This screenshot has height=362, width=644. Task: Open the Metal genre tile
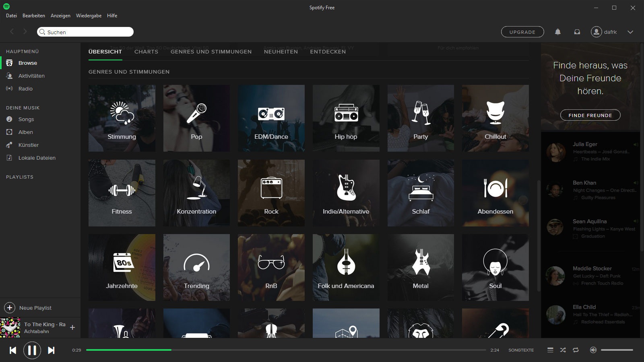(x=421, y=267)
